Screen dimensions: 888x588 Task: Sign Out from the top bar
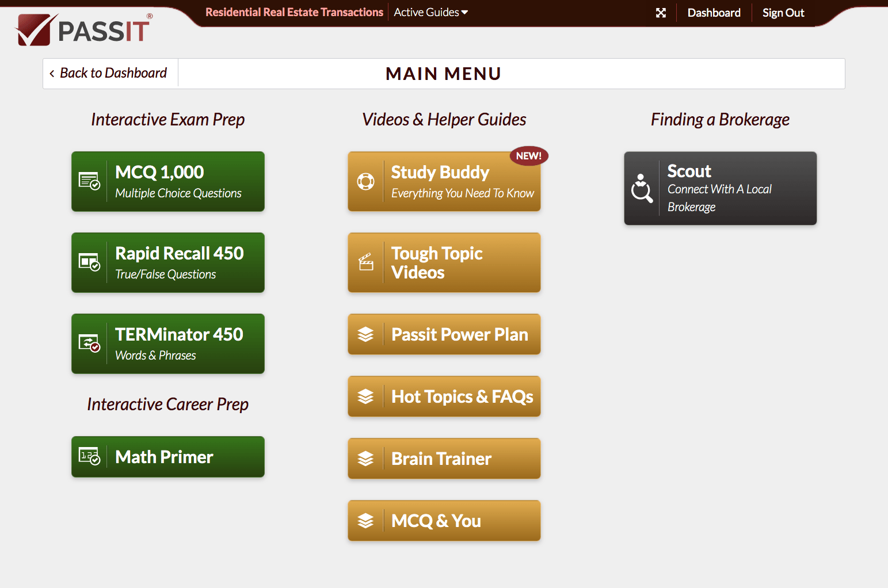(x=783, y=13)
